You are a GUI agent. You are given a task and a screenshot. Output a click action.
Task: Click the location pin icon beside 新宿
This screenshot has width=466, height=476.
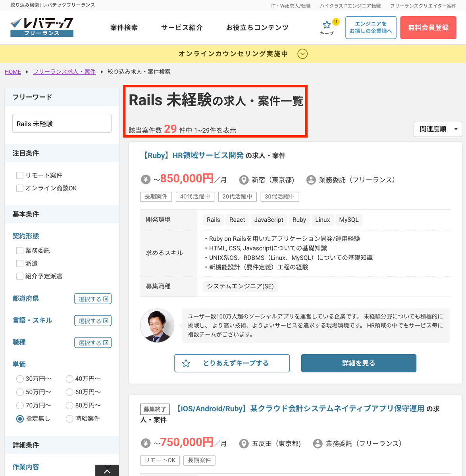tap(244, 180)
